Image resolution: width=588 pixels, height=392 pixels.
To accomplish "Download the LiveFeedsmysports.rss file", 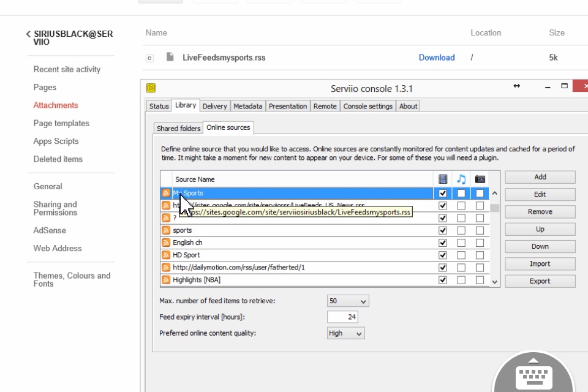I will pos(437,58).
